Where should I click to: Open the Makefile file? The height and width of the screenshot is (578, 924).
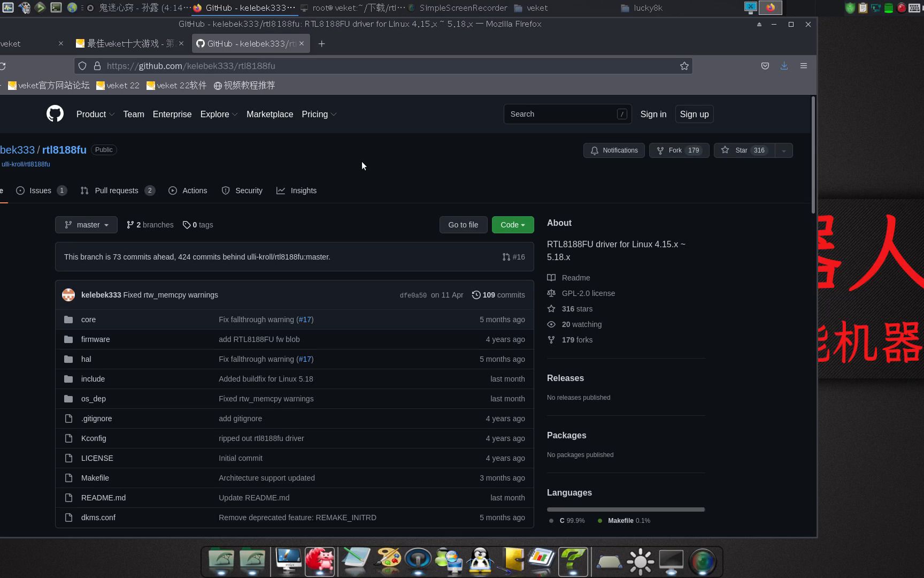pos(95,478)
